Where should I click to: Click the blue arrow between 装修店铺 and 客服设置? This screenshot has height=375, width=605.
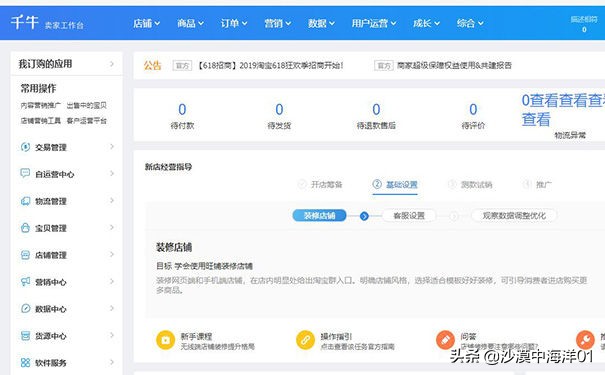[364, 216]
